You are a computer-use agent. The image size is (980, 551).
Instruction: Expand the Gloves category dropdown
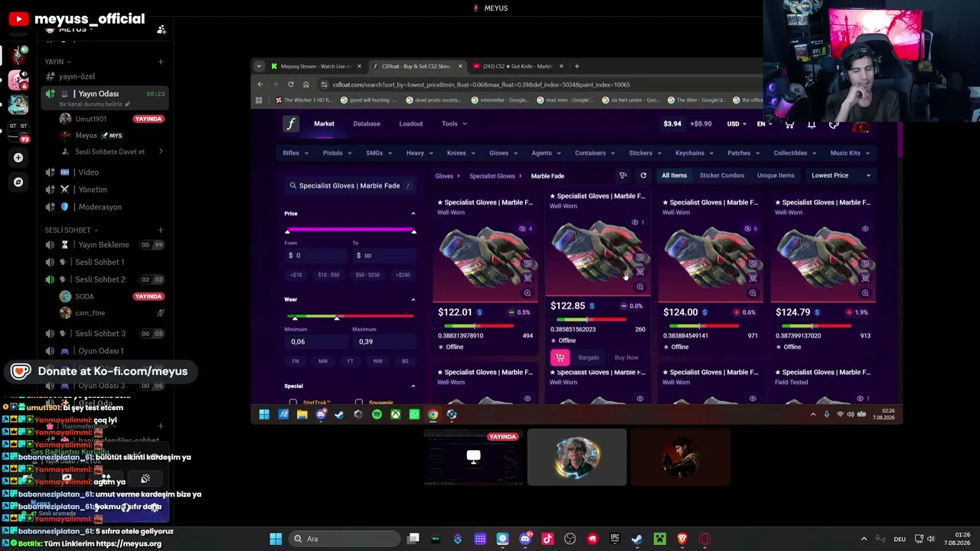point(503,153)
